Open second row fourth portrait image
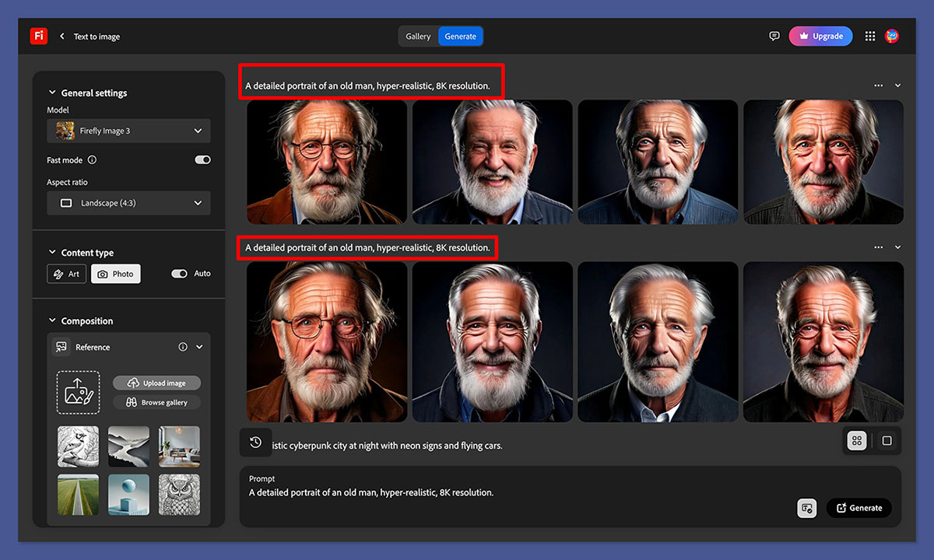 point(823,342)
